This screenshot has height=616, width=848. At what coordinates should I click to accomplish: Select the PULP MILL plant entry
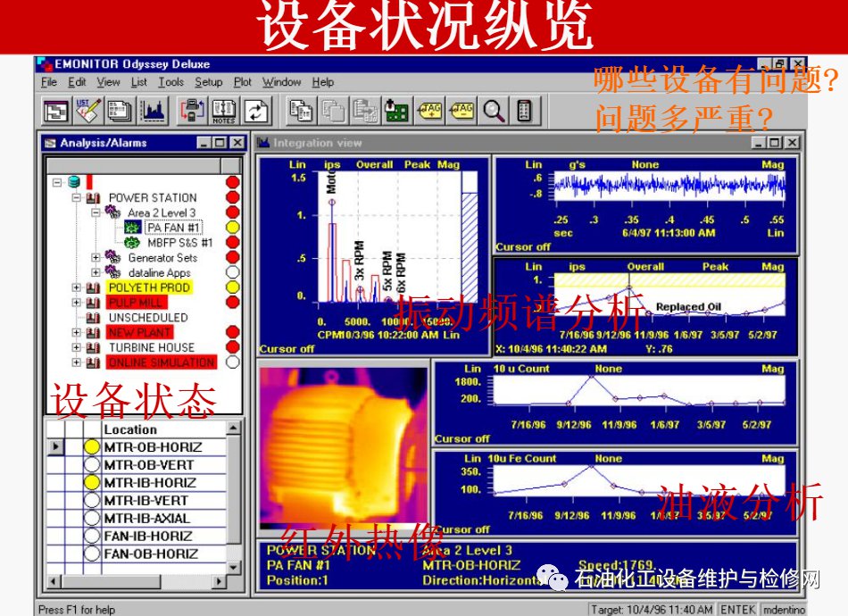(x=136, y=303)
